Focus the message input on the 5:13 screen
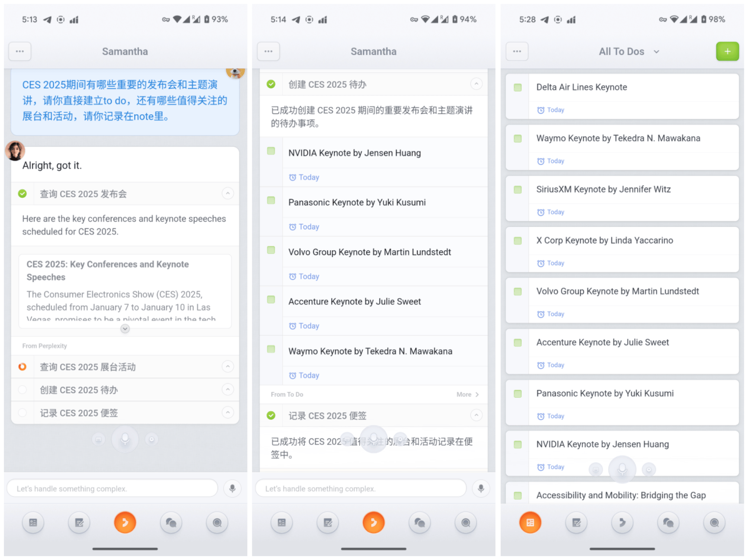 click(x=113, y=488)
